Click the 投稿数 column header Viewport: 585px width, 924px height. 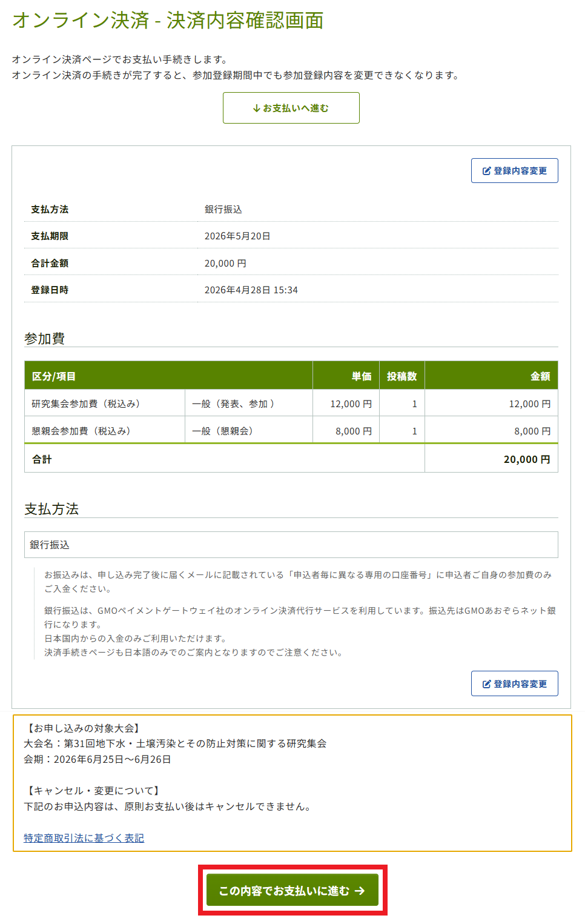[402, 376]
